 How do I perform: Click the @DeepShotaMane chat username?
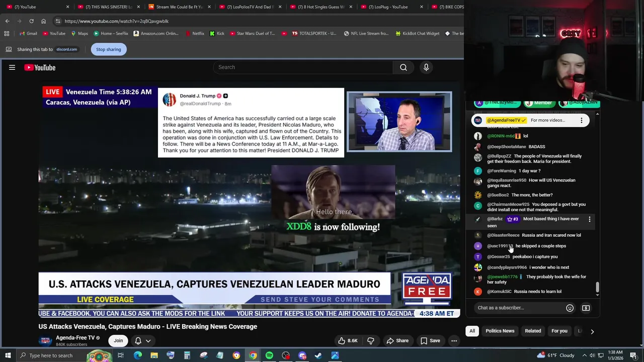point(506,147)
